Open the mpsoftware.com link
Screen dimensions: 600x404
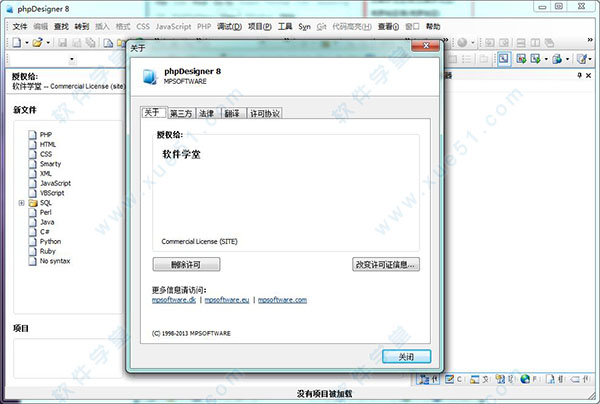tap(282, 300)
